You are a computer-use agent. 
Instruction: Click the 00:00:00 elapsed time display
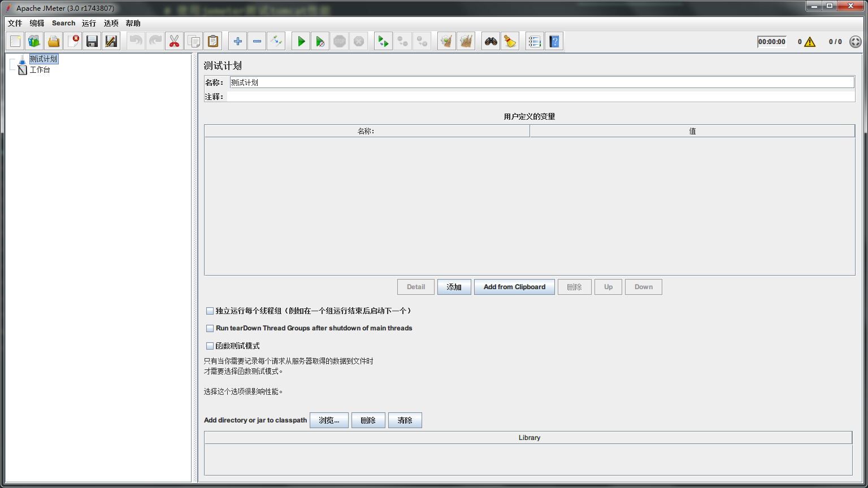pos(772,42)
